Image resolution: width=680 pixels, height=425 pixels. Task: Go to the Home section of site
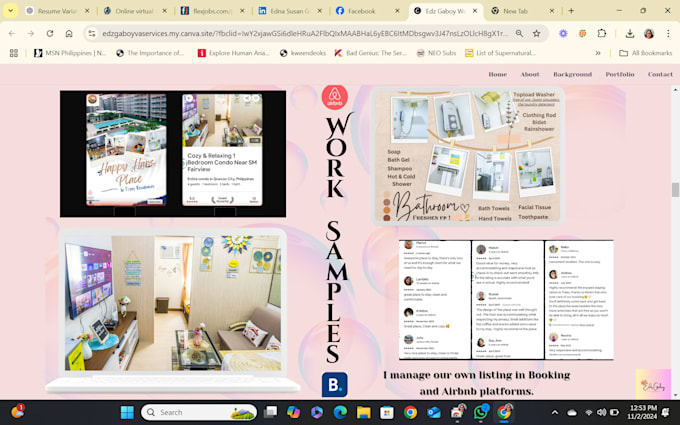497,74
